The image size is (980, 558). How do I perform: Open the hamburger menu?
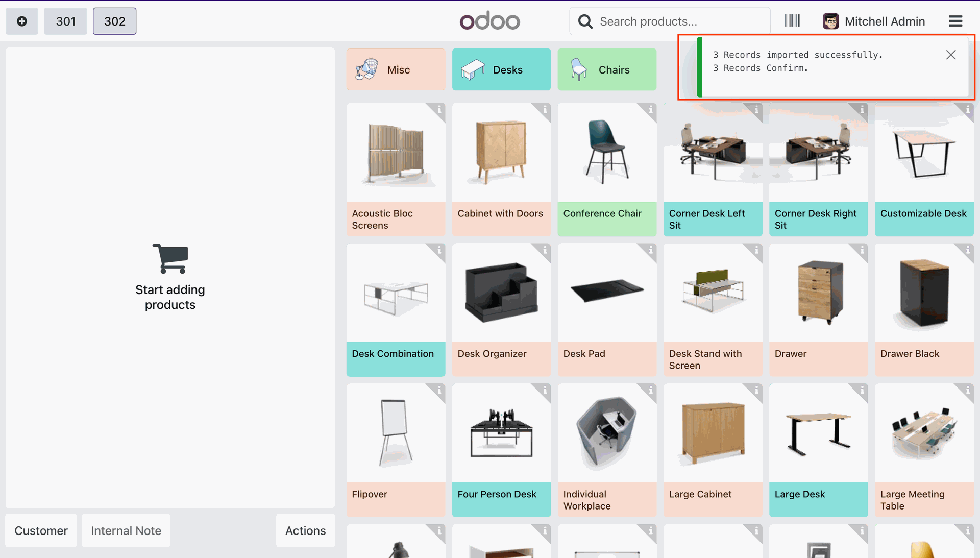coord(955,21)
